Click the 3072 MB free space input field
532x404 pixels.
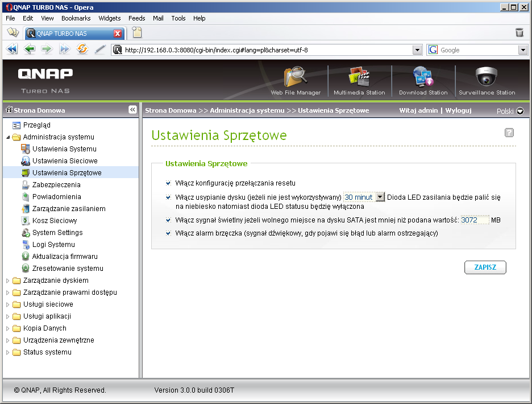coord(475,220)
